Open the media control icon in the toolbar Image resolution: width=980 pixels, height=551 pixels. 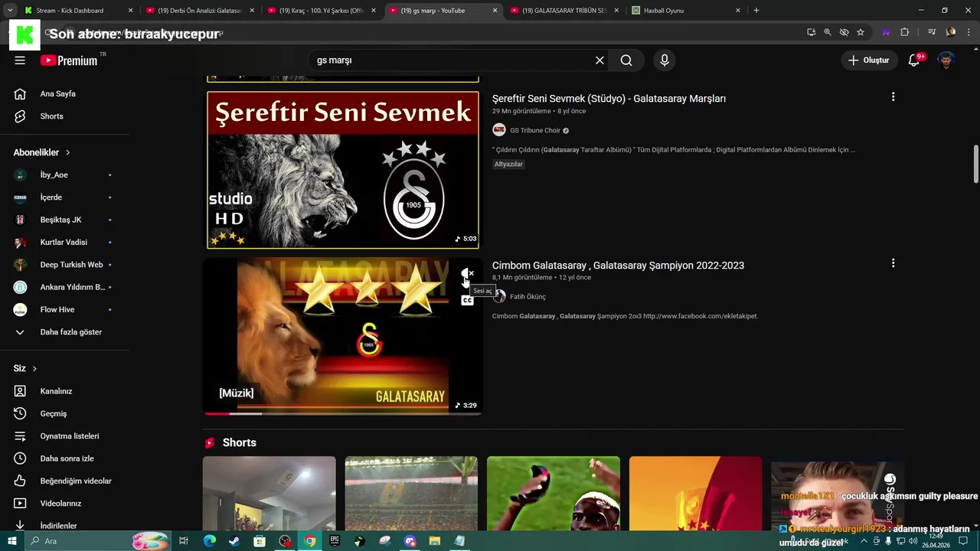pos(932,32)
